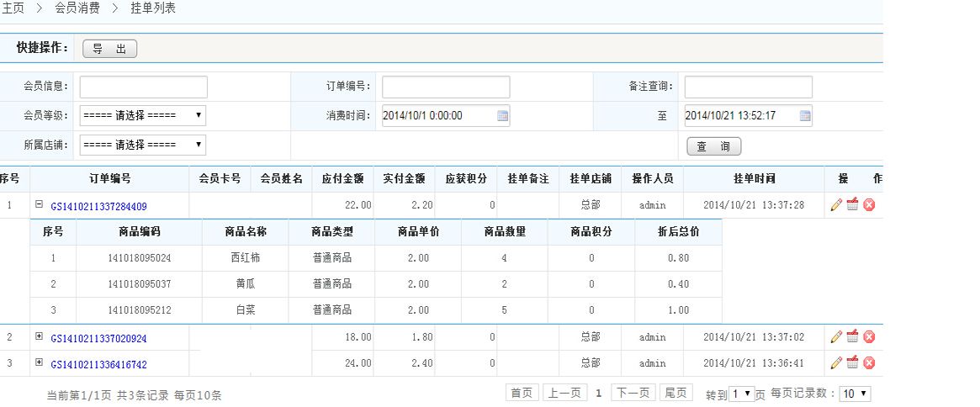Click the basket checkout icon for order GS1410211337284409
This screenshot has height=407, width=980.
point(852,205)
